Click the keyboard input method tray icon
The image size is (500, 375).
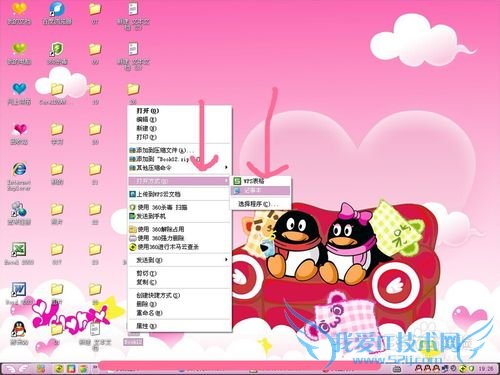tap(397, 369)
